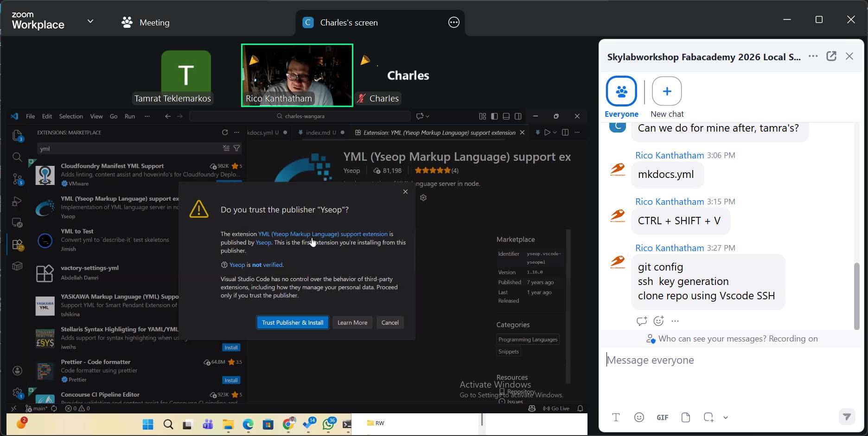
Task: Start a New chat in Zoom
Action: (x=667, y=97)
